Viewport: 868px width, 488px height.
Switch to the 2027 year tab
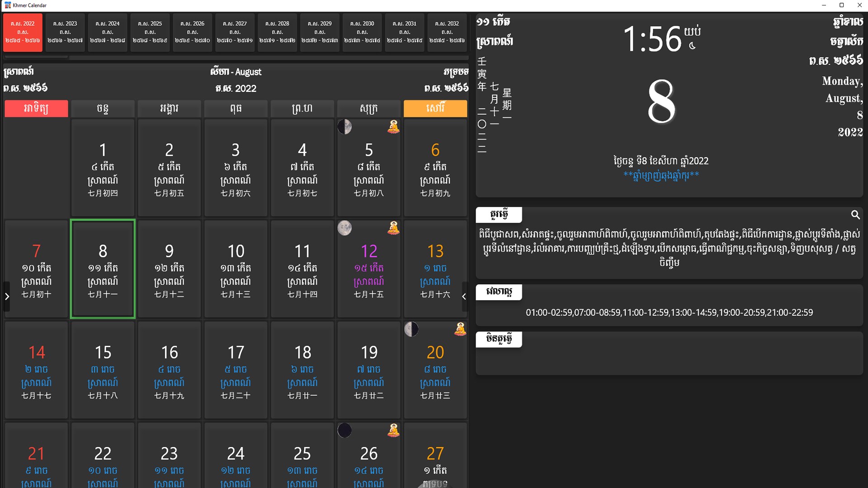(x=235, y=32)
